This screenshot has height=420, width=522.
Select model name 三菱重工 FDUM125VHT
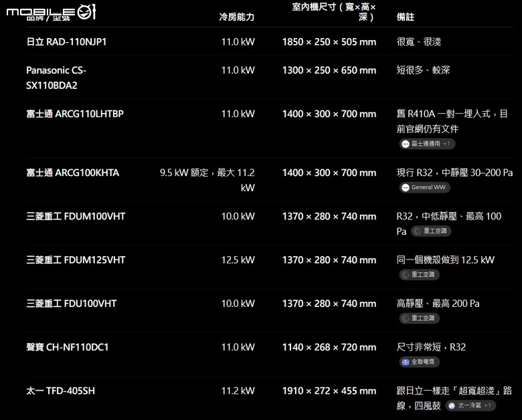coord(76,260)
